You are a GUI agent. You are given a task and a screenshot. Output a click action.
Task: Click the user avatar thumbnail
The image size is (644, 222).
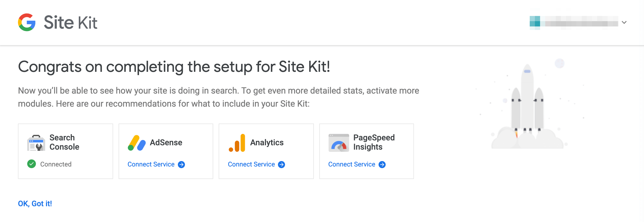535,23
